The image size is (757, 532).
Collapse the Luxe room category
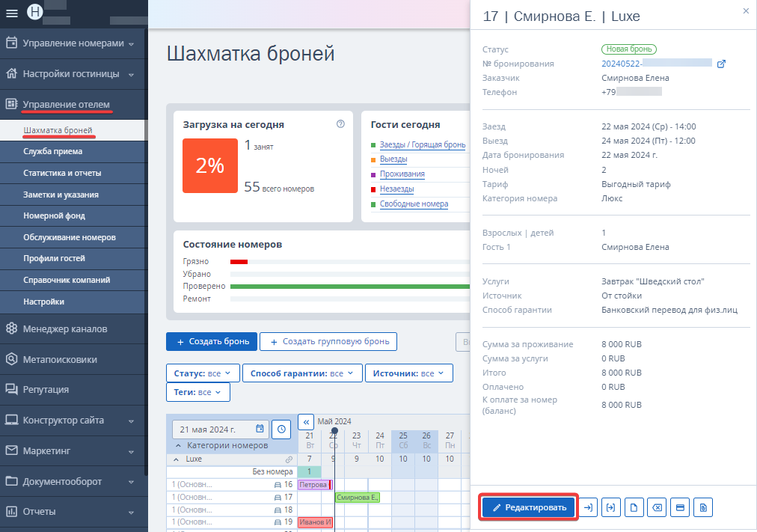click(177, 459)
